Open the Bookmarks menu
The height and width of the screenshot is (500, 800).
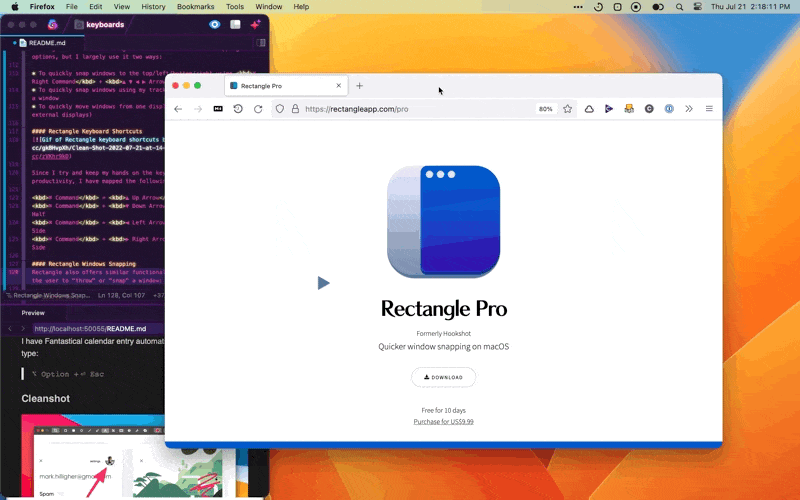point(195,7)
